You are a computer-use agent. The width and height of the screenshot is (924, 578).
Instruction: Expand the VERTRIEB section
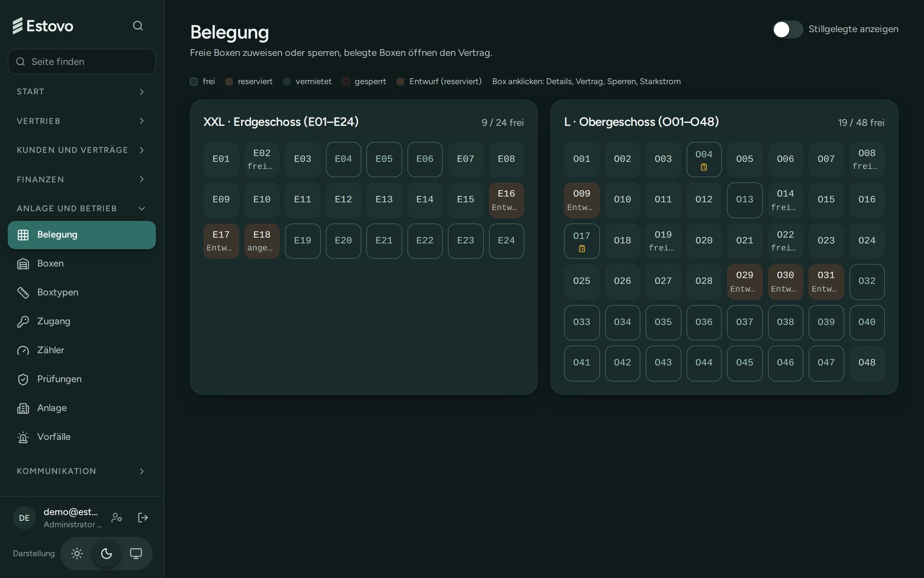coord(81,121)
